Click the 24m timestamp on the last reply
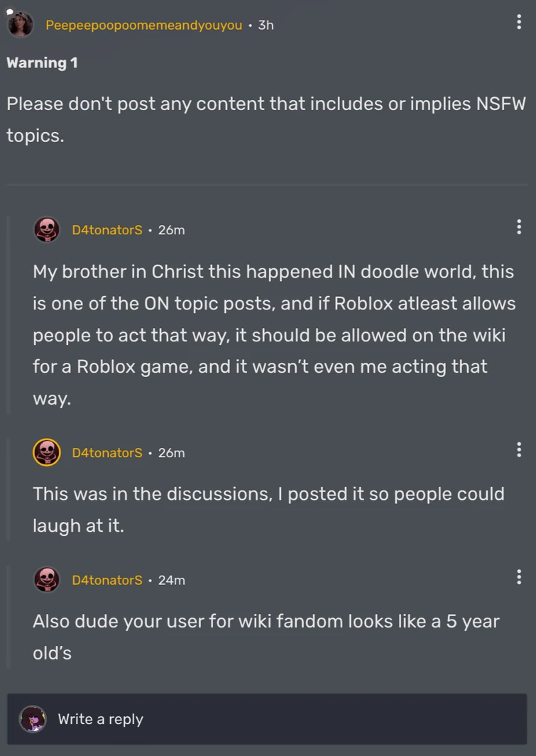This screenshot has height=756, width=536. tap(171, 581)
